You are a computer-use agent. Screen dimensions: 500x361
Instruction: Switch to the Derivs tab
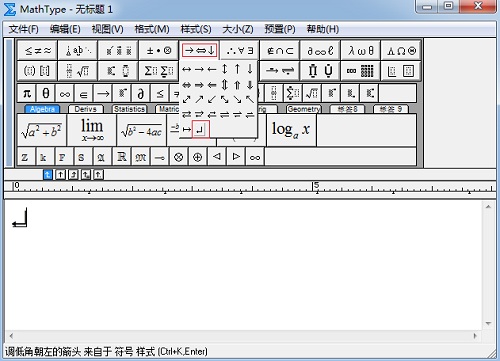click(86, 109)
